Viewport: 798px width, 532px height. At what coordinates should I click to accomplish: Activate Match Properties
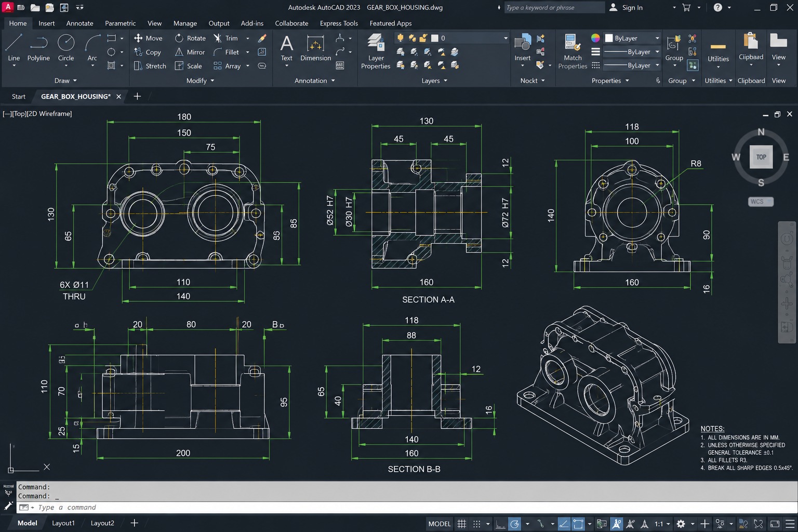573,51
